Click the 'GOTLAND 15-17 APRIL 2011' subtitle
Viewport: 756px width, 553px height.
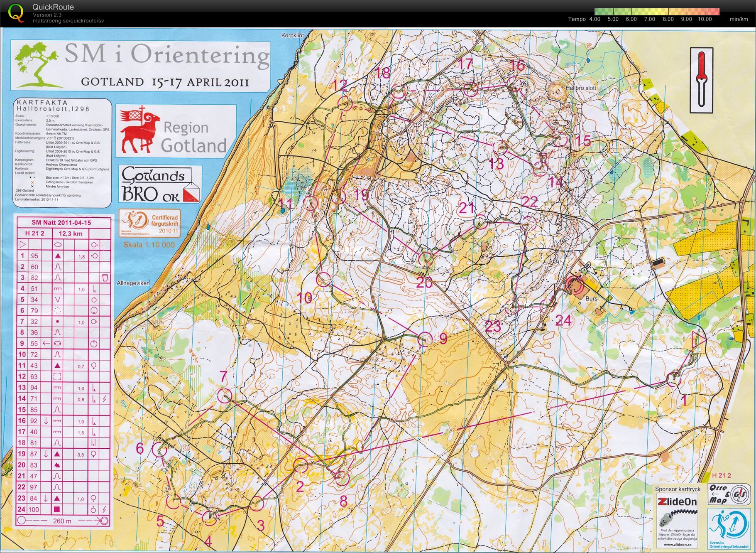click(165, 82)
